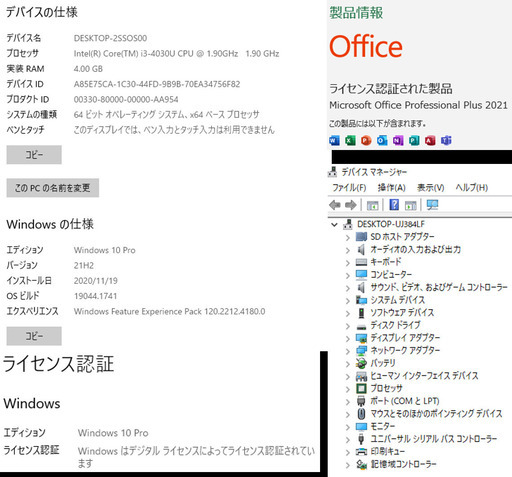Expand the コンピューター node
Image resolution: width=512 pixels, height=477 pixels.
tap(348, 275)
